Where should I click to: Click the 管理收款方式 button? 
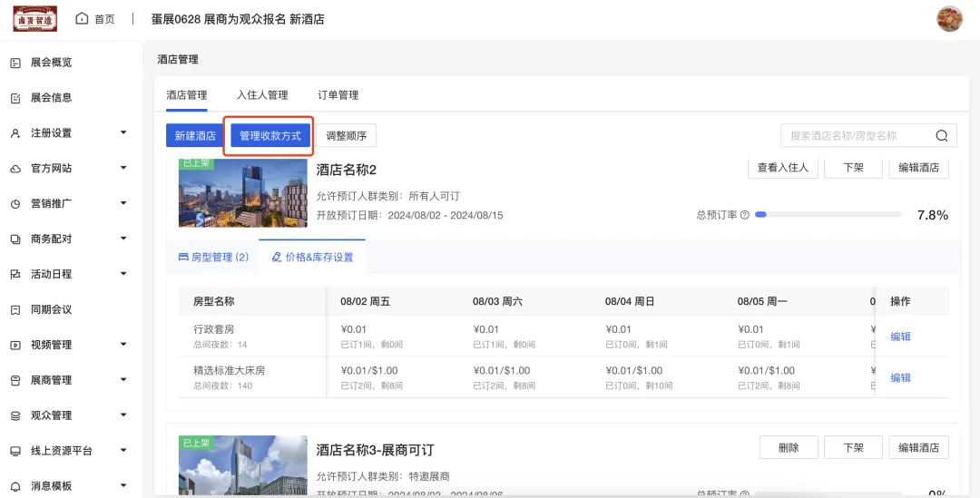click(269, 136)
